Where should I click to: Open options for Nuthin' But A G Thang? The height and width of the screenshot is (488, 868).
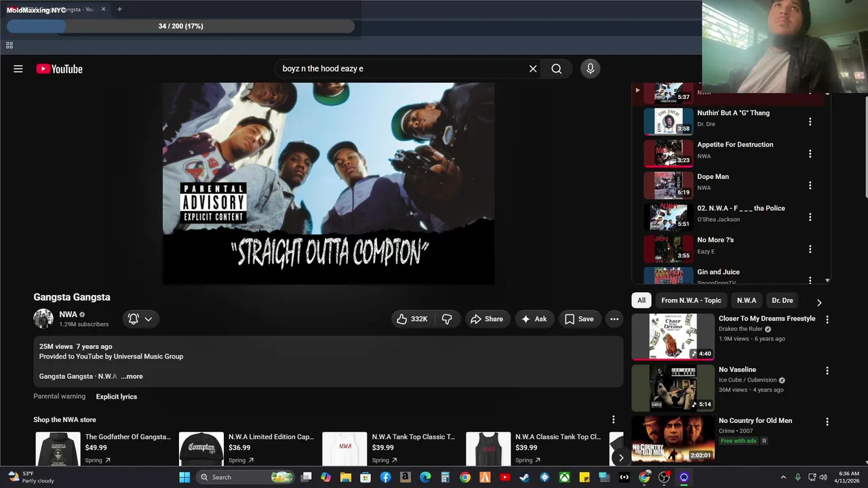pos(810,122)
